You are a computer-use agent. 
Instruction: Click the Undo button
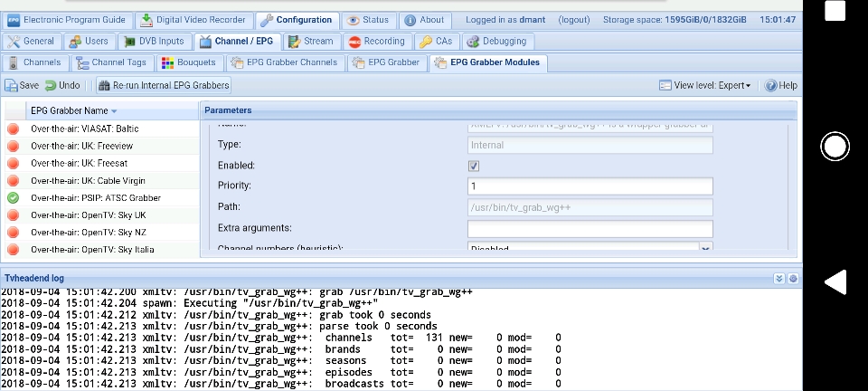tap(62, 85)
